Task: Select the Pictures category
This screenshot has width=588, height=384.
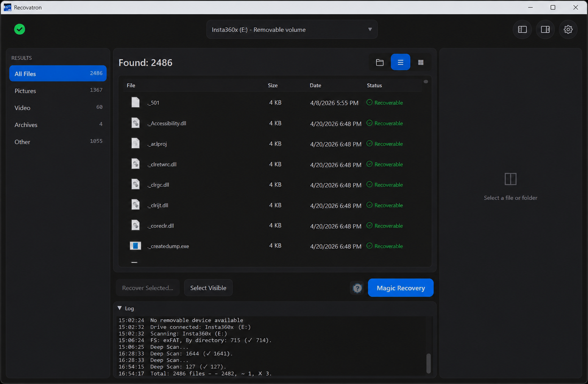Action: tap(58, 91)
